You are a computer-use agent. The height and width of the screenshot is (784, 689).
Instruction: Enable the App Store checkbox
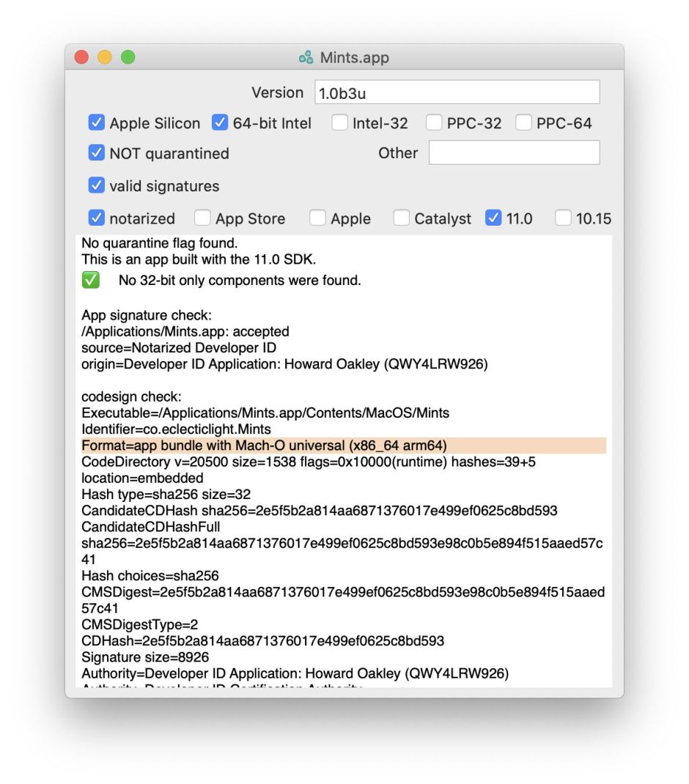202,218
